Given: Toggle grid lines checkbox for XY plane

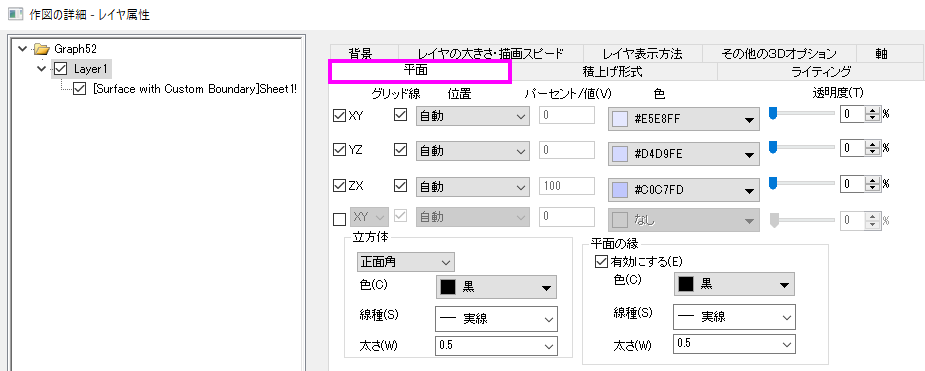Looking at the screenshot, I should [400, 116].
